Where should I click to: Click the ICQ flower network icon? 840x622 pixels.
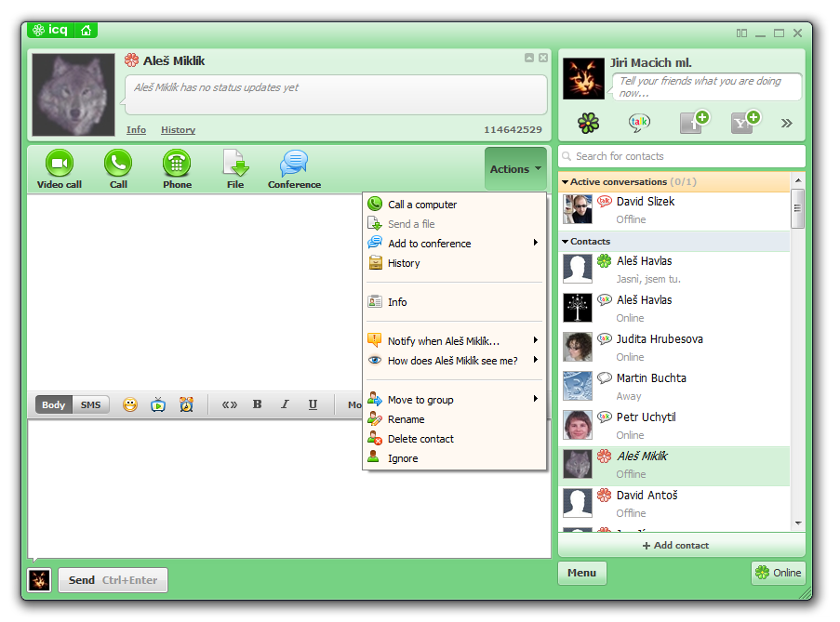click(588, 123)
